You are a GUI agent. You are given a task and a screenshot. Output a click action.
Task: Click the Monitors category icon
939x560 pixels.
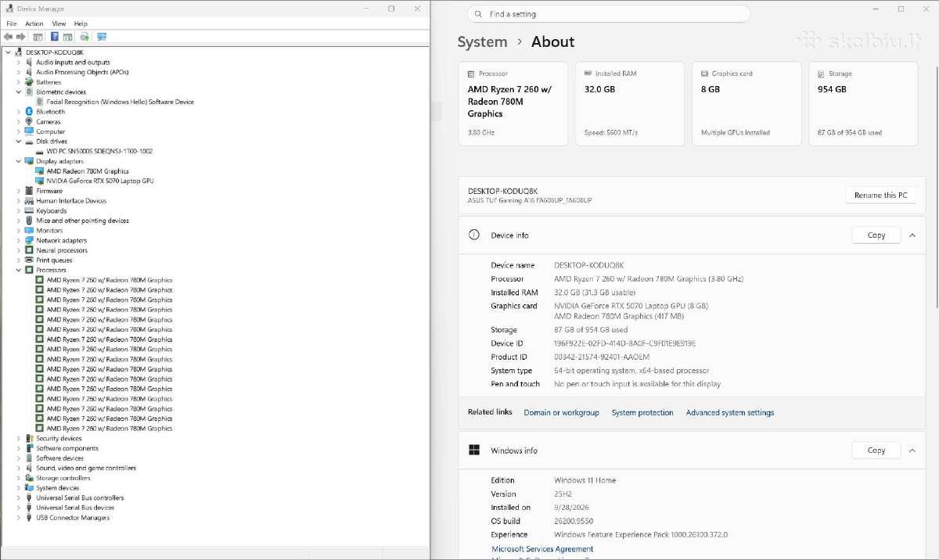click(x=29, y=231)
